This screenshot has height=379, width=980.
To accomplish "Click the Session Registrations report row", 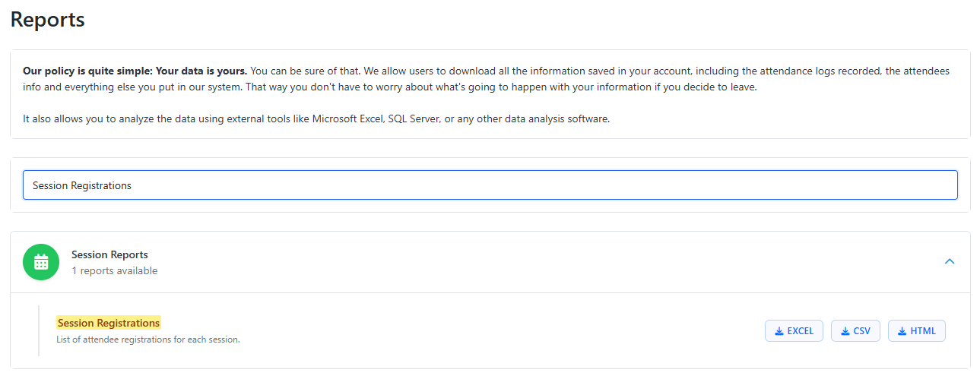I will pos(456,330).
